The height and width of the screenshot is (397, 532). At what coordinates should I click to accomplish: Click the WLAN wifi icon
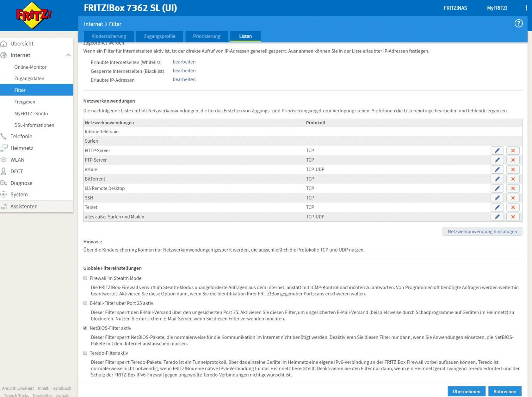[4, 160]
